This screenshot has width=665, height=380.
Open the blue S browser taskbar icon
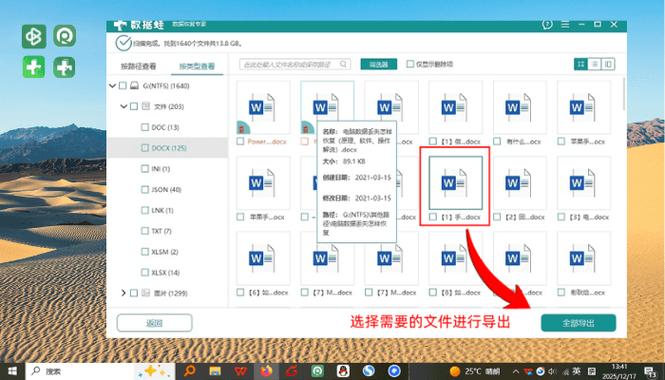point(369,371)
